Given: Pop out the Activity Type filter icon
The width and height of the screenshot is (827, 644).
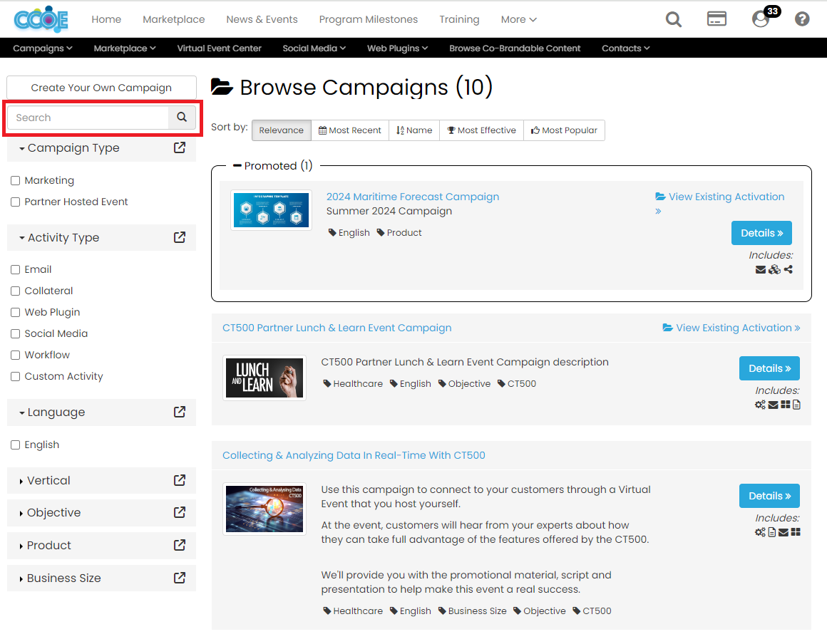Looking at the screenshot, I should (x=180, y=237).
